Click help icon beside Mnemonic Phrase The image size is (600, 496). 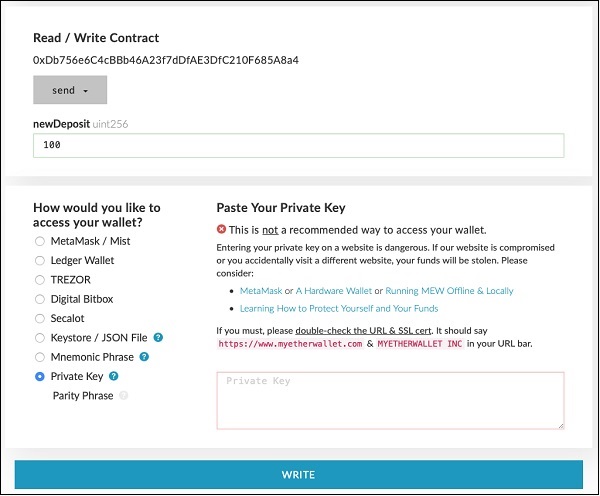click(x=144, y=357)
